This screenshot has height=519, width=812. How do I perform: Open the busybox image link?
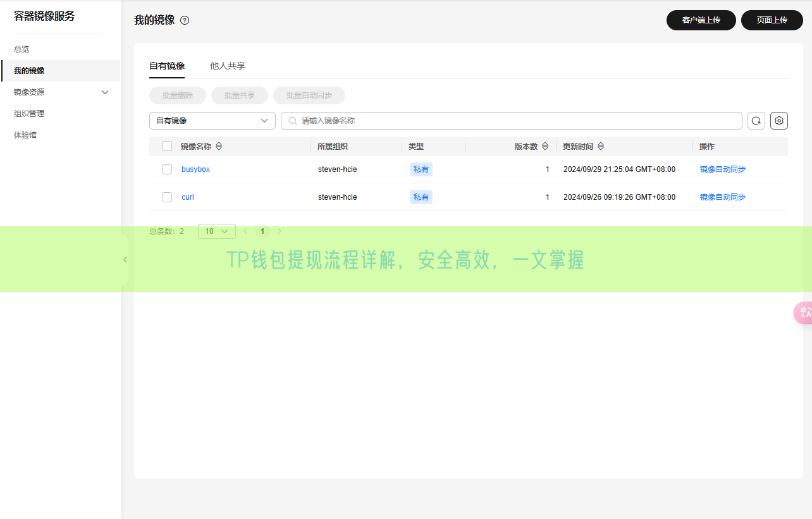tap(195, 169)
